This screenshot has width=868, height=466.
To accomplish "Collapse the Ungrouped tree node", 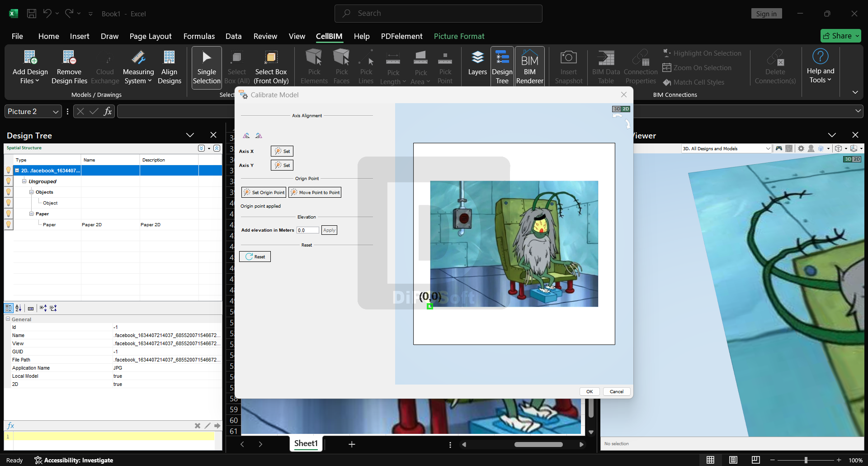I will 24,181.
